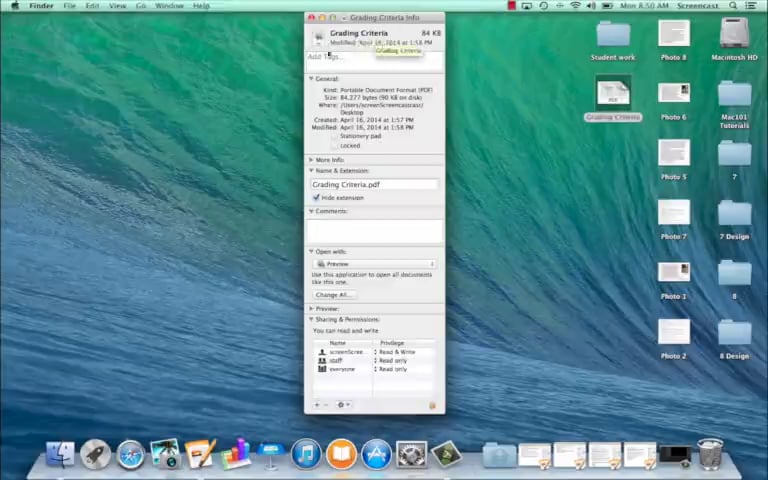Add a user with the plus button
This screenshot has width=768, height=480.
point(317,405)
